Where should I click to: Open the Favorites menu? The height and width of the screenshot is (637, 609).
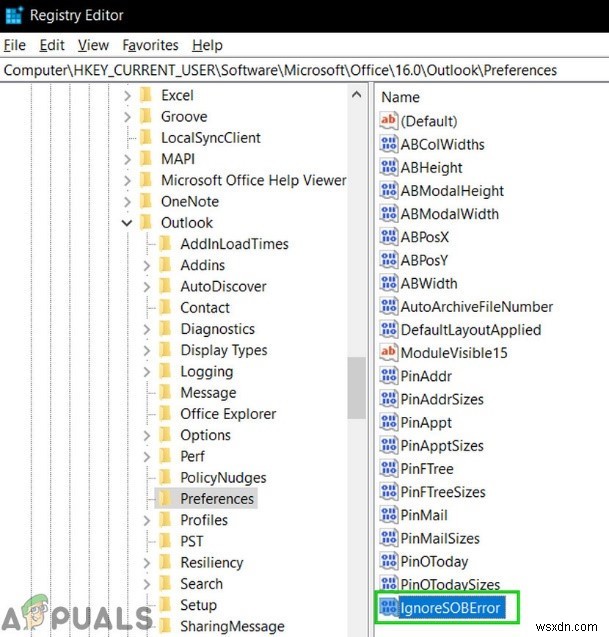point(150,45)
